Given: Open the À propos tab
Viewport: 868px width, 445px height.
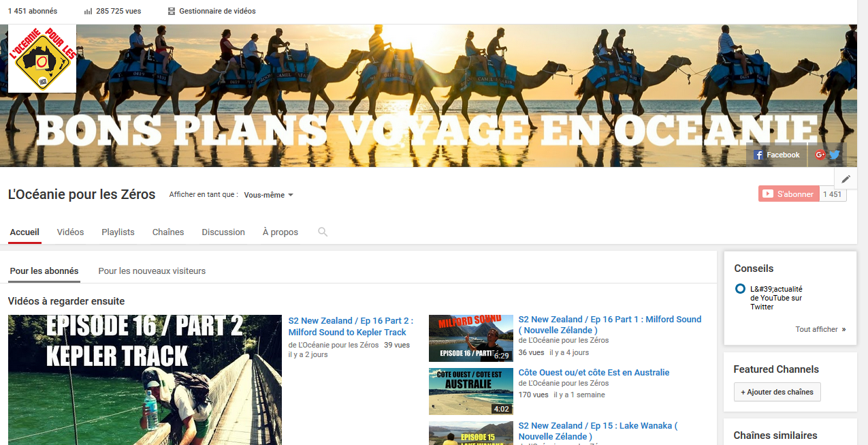Looking at the screenshot, I should (280, 232).
